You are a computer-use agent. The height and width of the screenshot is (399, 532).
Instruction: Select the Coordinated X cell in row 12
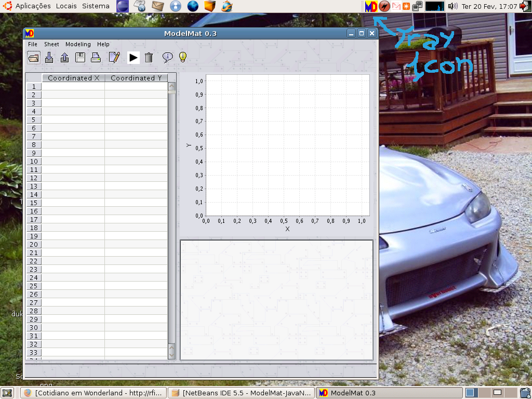point(73,178)
